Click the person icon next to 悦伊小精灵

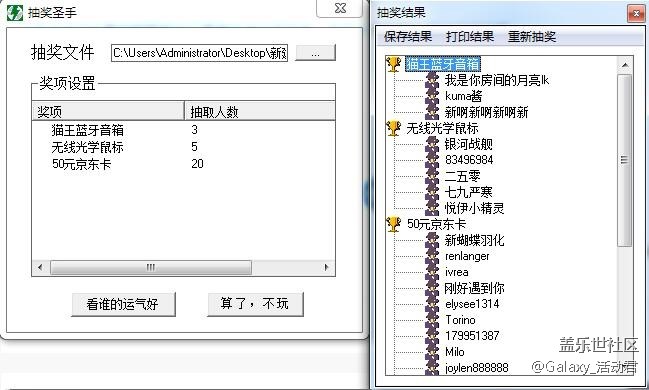(x=432, y=208)
